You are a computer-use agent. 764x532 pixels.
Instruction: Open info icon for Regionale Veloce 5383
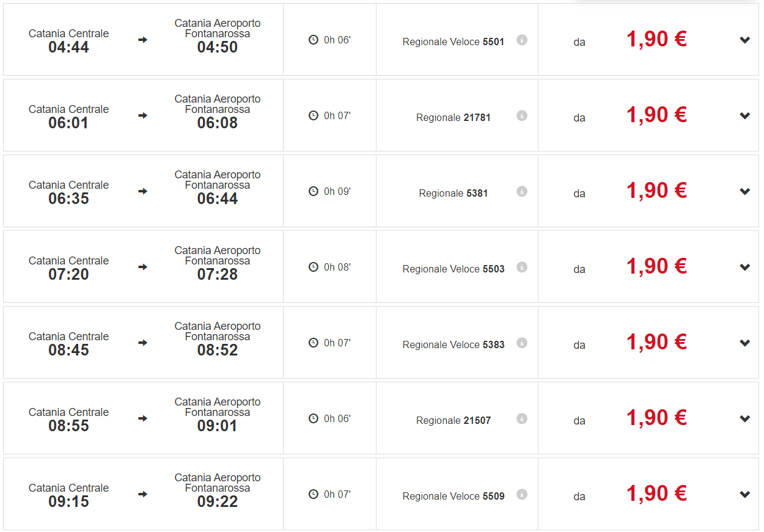(521, 343)
